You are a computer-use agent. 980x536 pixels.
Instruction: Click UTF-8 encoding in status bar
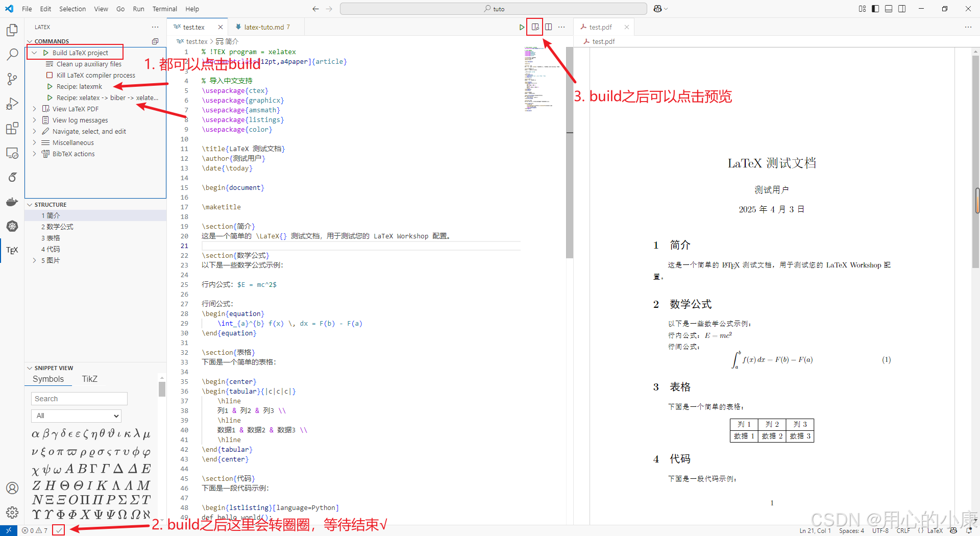(880, 530)
